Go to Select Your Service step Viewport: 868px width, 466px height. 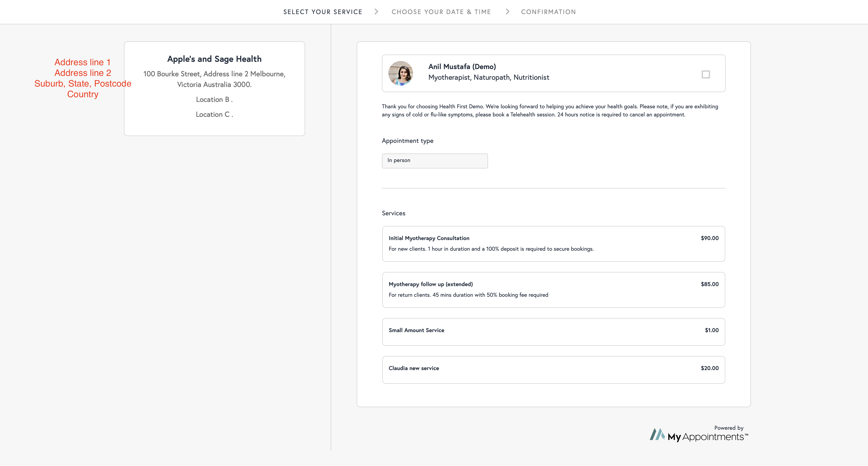click(x=322, y=12)
